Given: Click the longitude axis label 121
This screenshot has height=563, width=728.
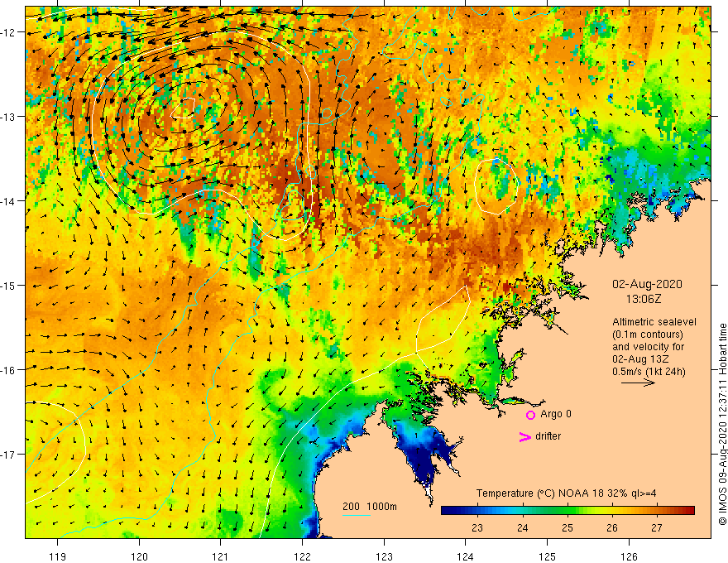Looking at the screenshot, I should 221,556.
